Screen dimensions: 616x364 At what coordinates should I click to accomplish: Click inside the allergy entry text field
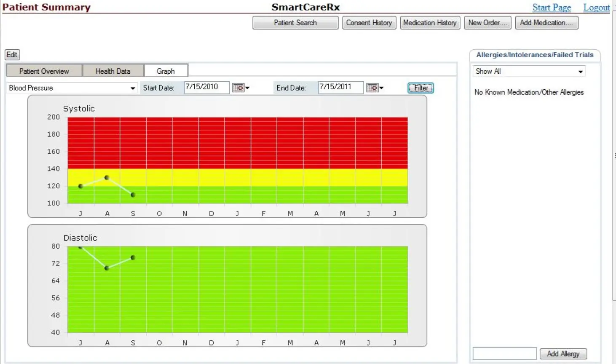pyautogui.click(x=504, y=353)
